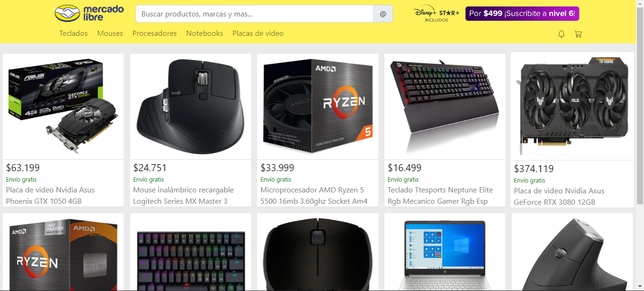Open the Asus Phoenix GTX 1050 4GB listing
This screenshot has height=291, width=644.
(50, 196)
